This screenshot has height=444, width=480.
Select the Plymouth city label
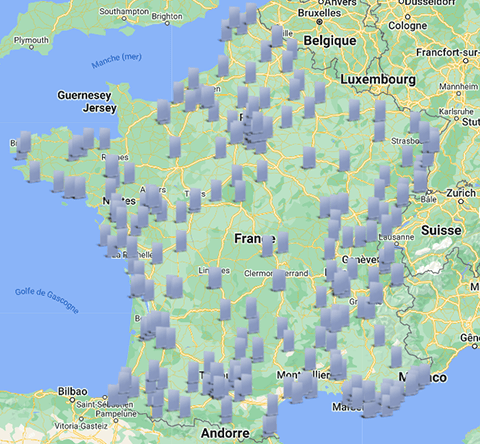click(x=31, y=40)
